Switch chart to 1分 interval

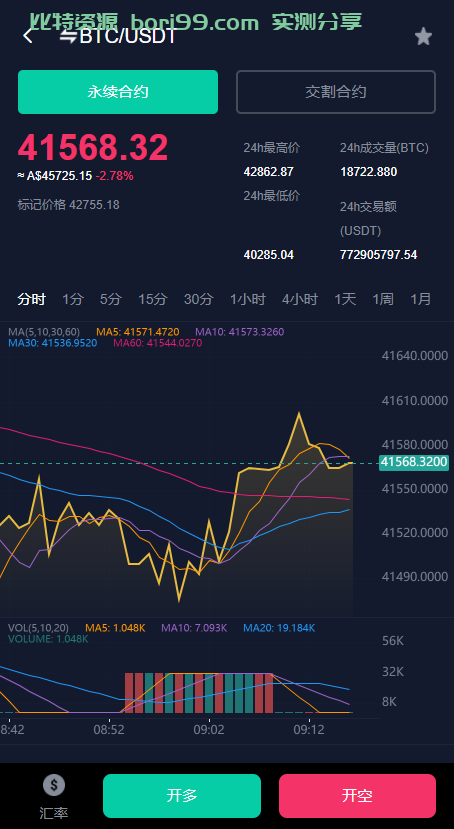[73, 299]
